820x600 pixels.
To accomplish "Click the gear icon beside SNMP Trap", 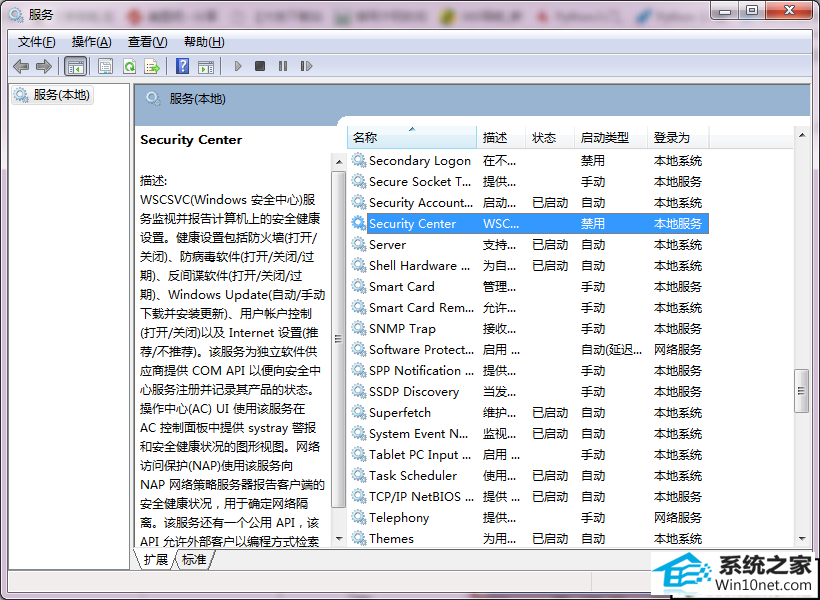I will coord(358,328).
